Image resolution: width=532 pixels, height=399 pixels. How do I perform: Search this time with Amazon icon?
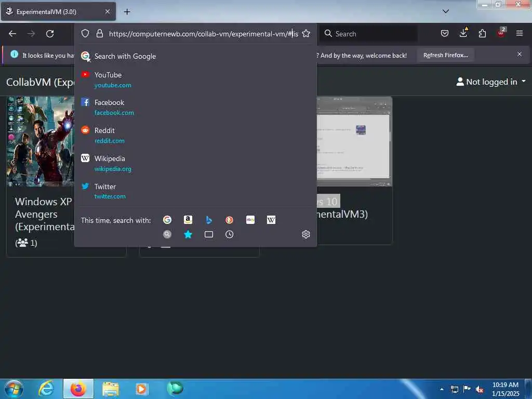point(188,220)
